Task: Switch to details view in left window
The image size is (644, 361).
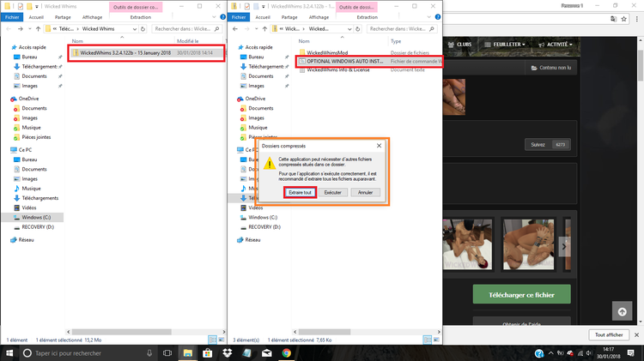Action: pyautogui.click(x=212, y=340)
